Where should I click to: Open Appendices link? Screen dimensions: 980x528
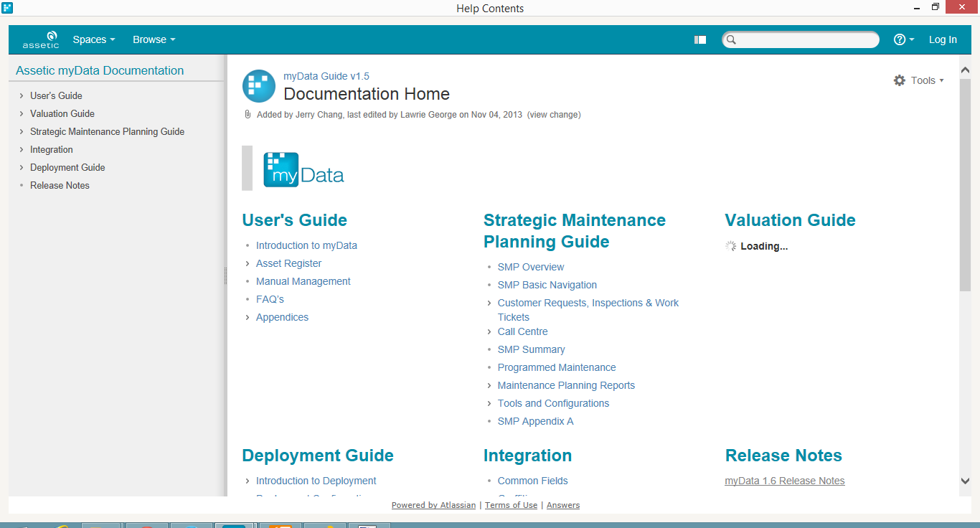click(282, 317)
